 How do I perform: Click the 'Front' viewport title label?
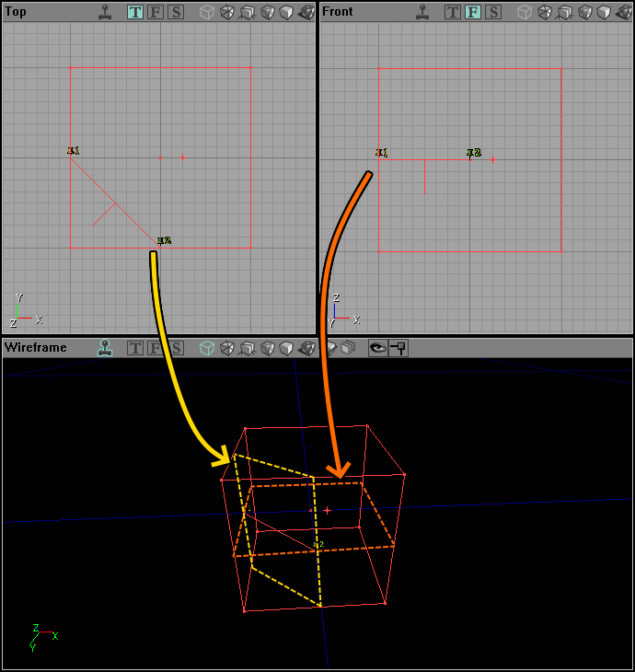click(337, 12)
